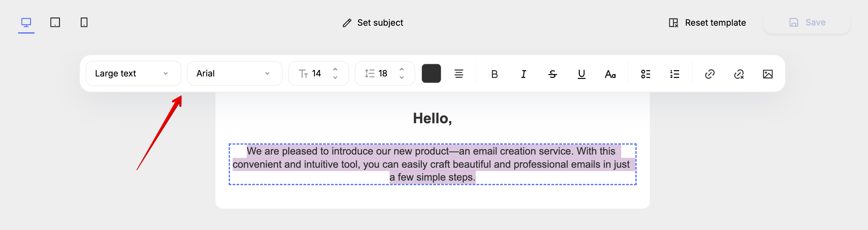
Task: Underline the selected text
Action: (581, 74)
